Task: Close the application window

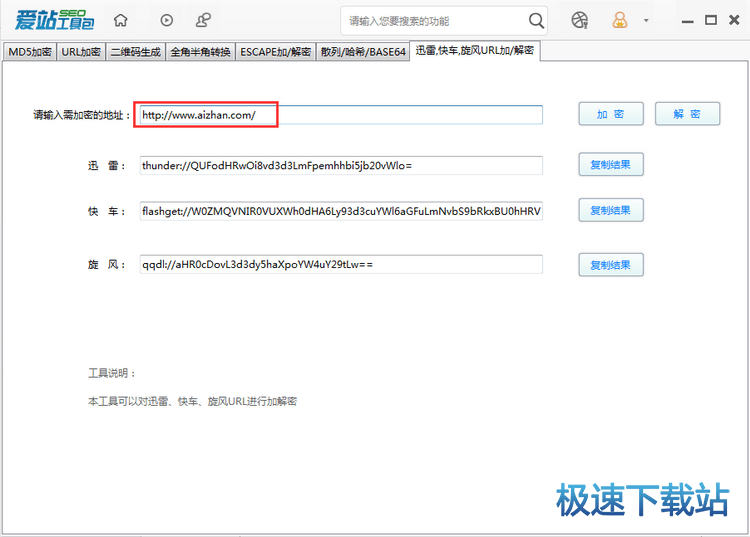Action: 734,20
